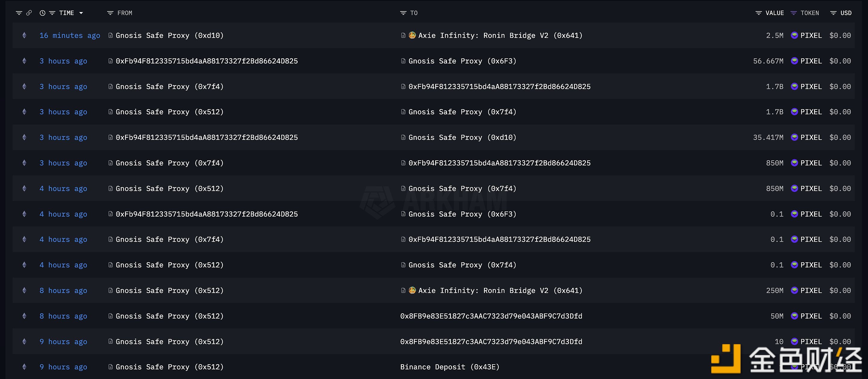Screen dimensions: 868x379
Task: Open recipient 0x8FB9e83E in the 50M row
Action: click(x=491, y=316)
